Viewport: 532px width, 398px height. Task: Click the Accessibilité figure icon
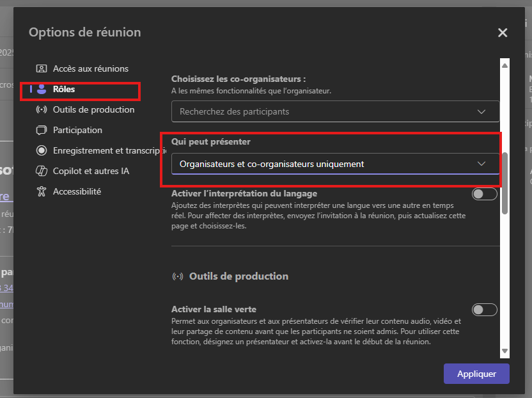pos(42,191)
